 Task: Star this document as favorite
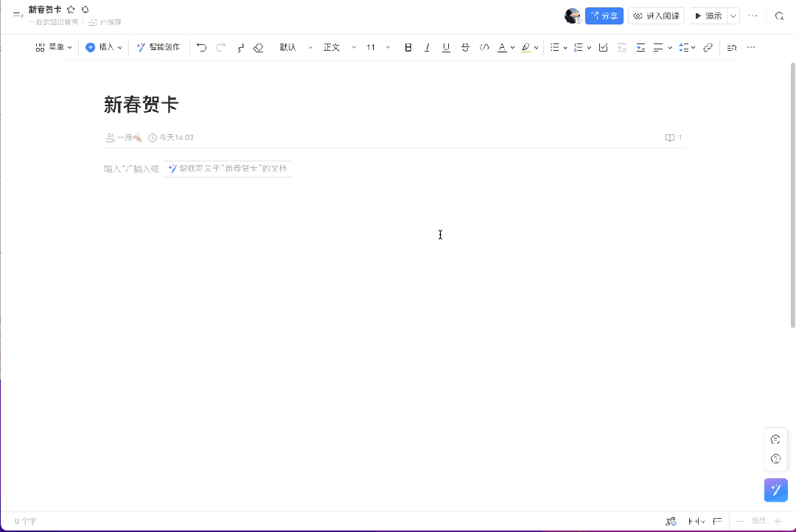(x=71, y=10)
